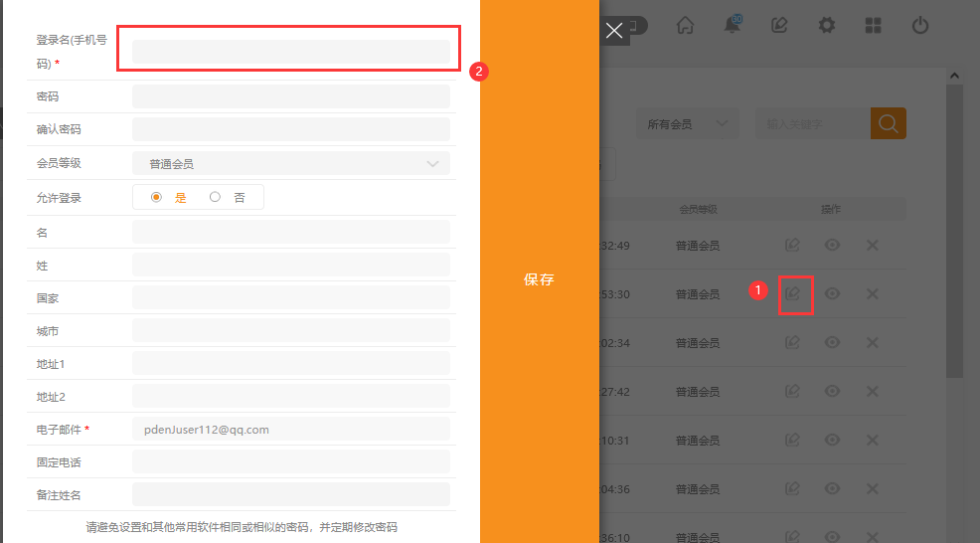Open the settings gear icon
This screenshot has width=980, height=543.
(x=826, y=26)
